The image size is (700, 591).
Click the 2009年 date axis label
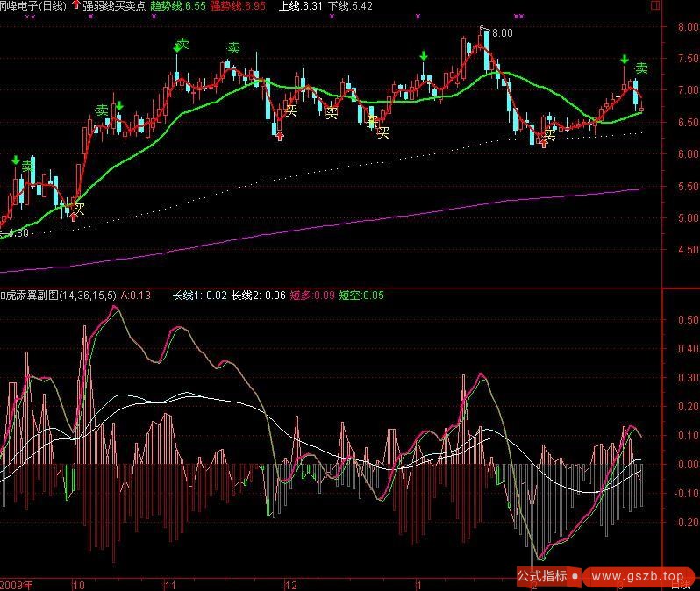(18, 583)
